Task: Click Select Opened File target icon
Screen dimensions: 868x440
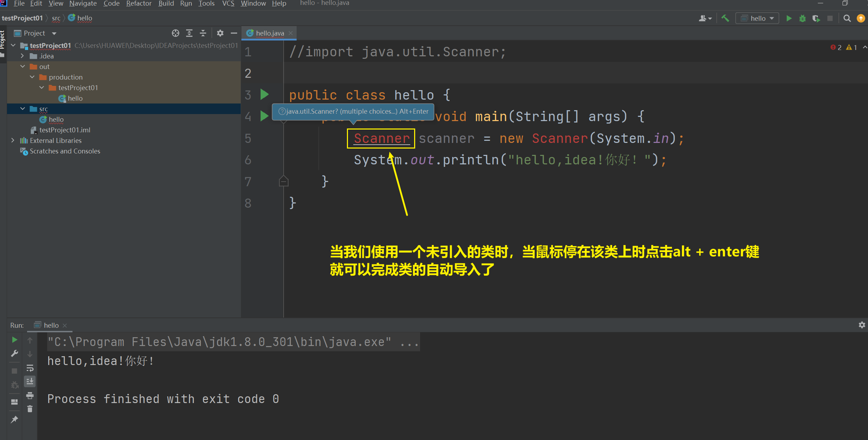Action: click(175, 33)
